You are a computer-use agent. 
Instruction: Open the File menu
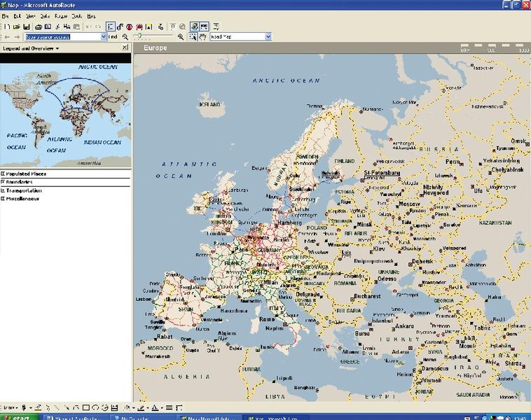(5, 16)
